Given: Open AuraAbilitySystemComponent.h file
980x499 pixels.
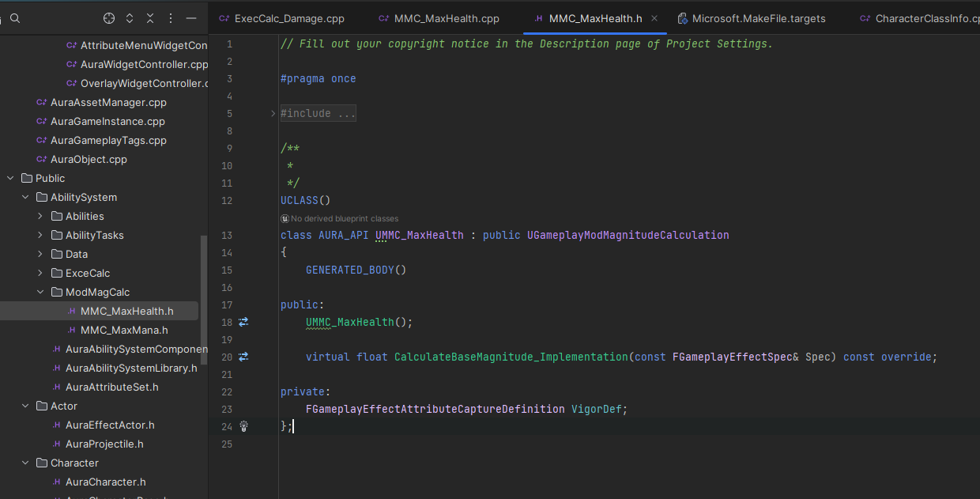Looking at the screenshot, I should click(x=129, y=349).
